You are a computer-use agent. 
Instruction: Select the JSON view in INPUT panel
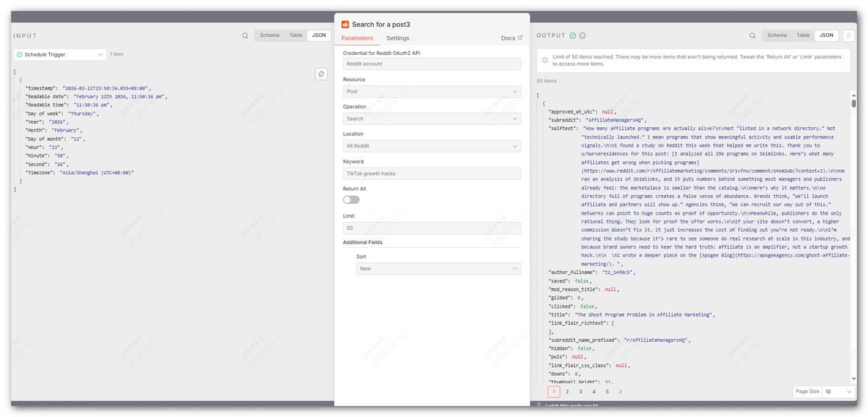point(318,35)
